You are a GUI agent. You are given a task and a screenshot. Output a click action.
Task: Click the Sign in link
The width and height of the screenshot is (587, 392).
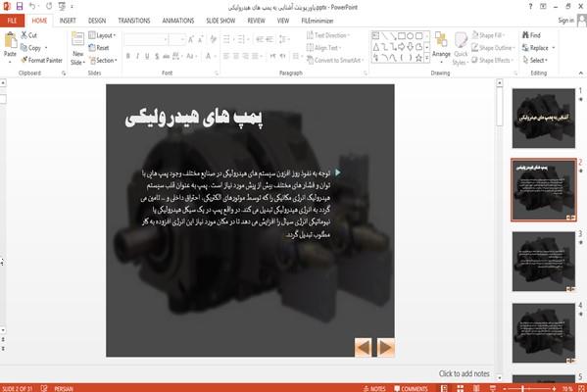coord(565,21)
